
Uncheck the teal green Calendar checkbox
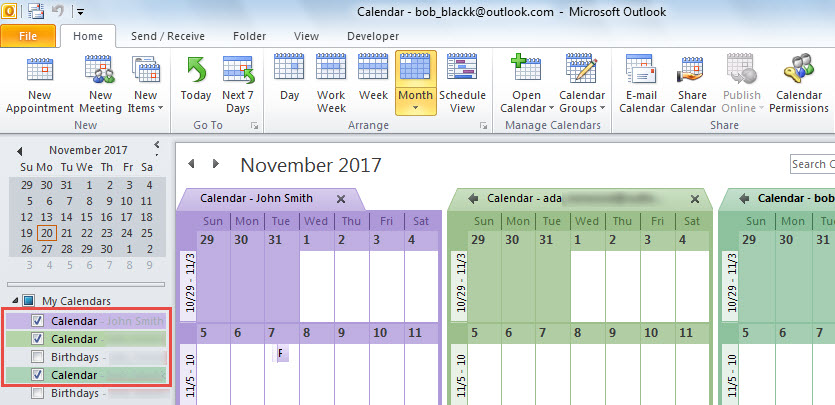coord(37,375)
